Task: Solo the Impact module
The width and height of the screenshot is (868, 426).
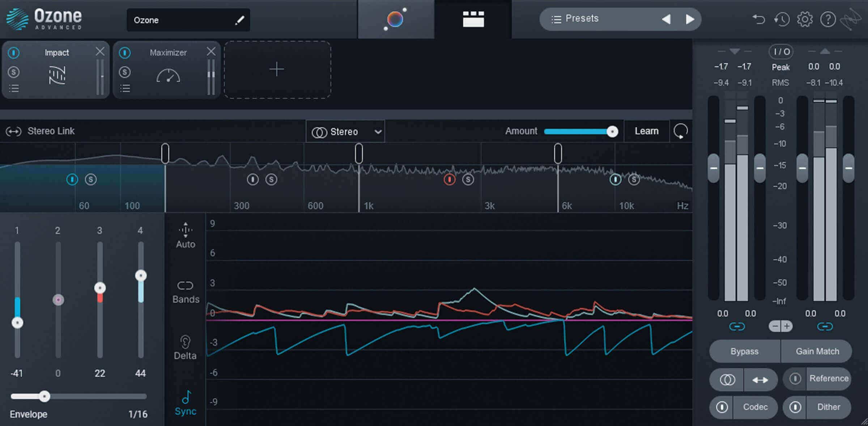Action: (x=14, y=72)
